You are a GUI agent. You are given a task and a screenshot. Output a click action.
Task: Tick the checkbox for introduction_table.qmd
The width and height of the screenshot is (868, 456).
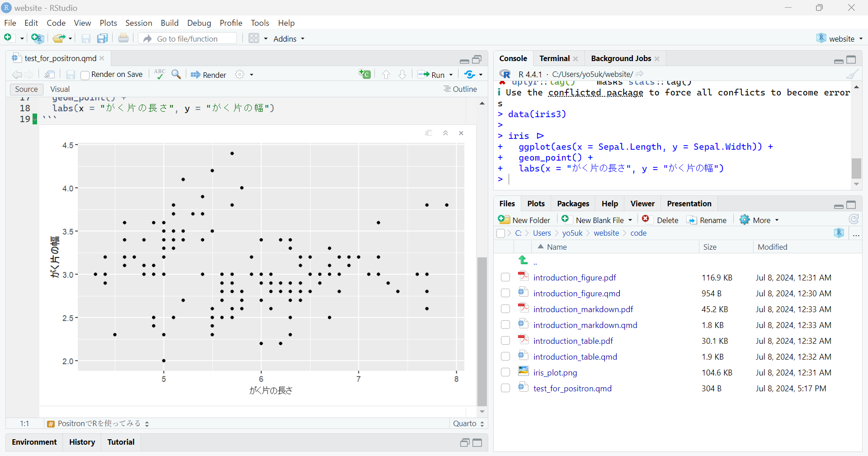click(505, 356)
